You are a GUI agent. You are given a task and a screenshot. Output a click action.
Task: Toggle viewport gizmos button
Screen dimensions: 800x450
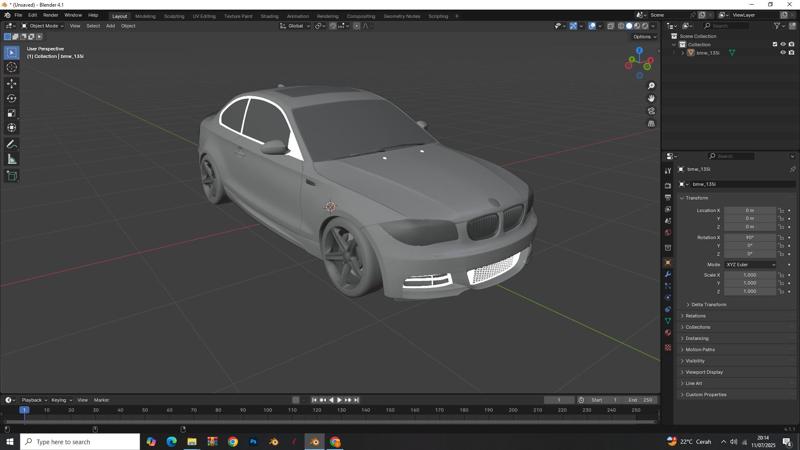click(x=573, y=26)
